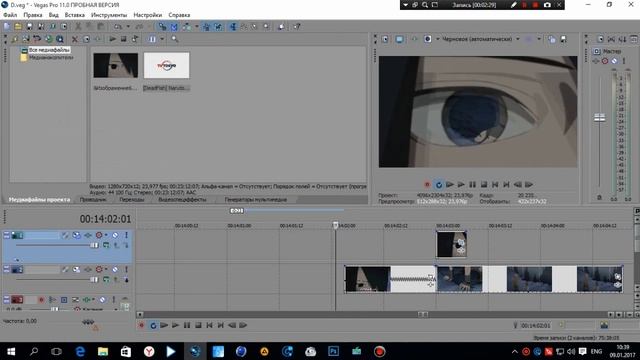640x360 pixels.
Task: Preview on external monitor icon
Action: [x=399, y=39]
